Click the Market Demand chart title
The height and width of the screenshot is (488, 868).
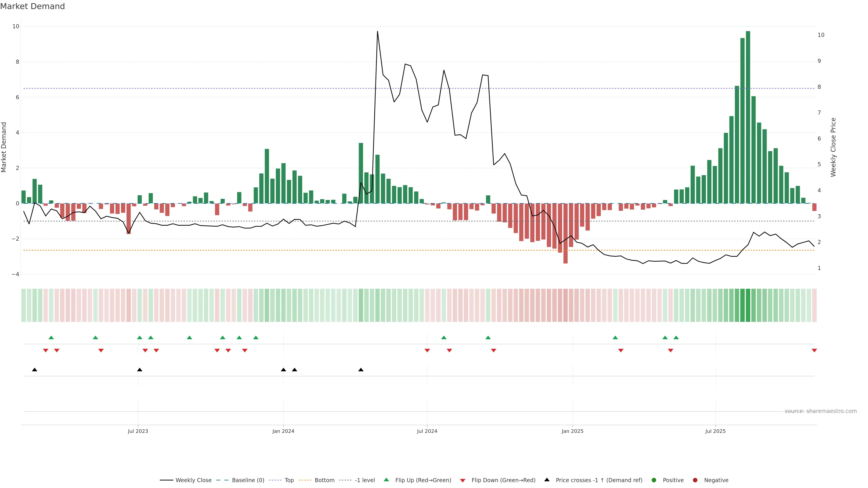33,6
